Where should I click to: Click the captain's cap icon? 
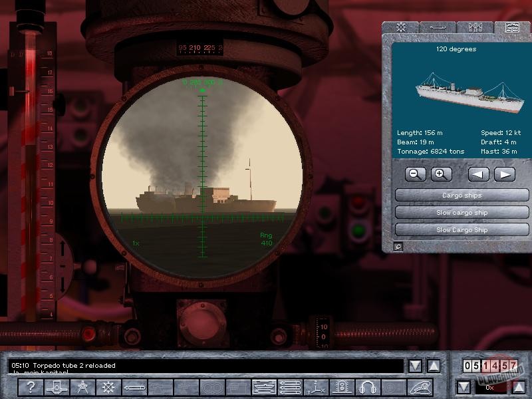420,387
